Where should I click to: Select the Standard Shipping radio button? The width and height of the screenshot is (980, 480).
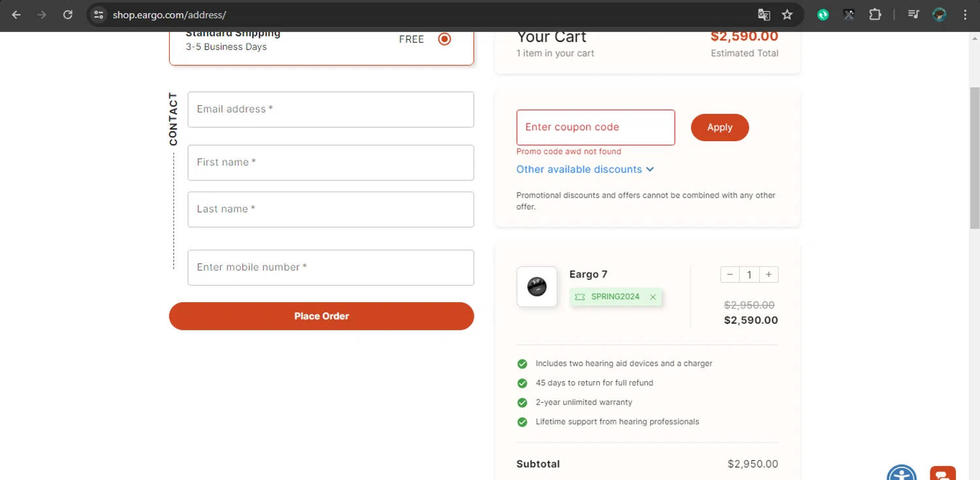click(x=444, y=39)
